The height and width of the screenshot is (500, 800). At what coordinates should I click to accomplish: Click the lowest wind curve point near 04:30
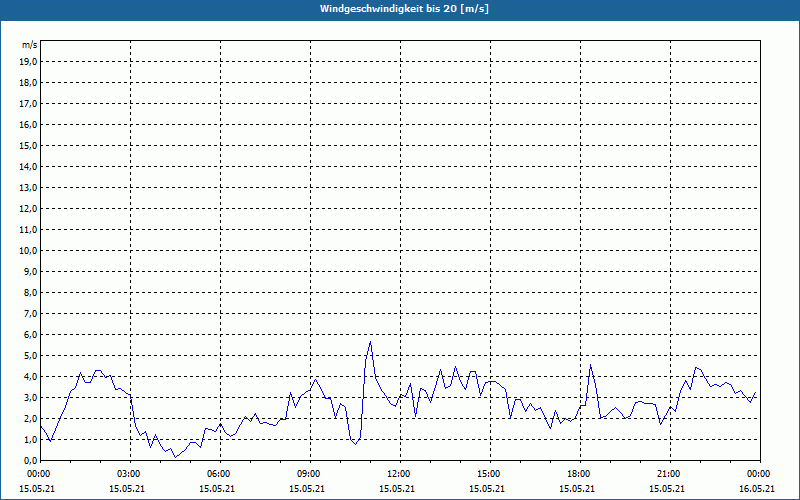click(176, 457)
